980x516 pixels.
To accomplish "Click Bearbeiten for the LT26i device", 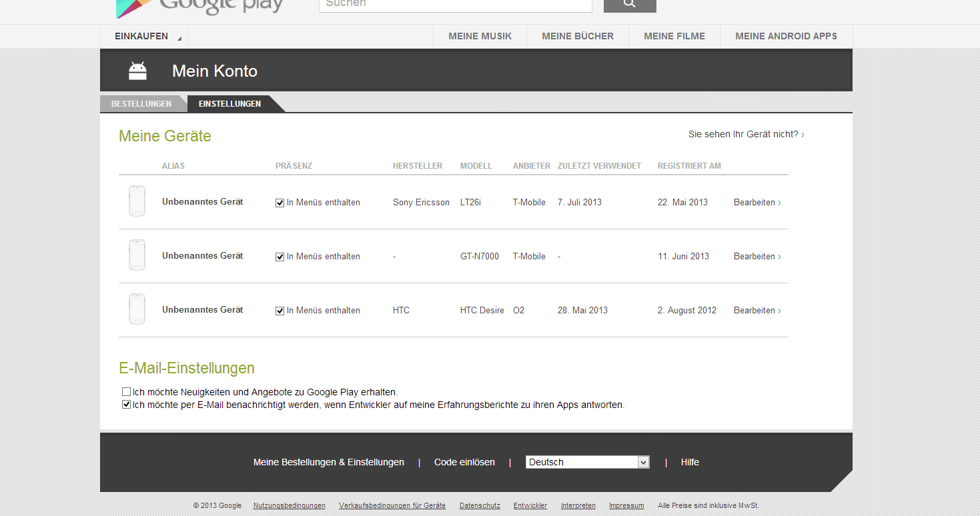I will (757, 203).
